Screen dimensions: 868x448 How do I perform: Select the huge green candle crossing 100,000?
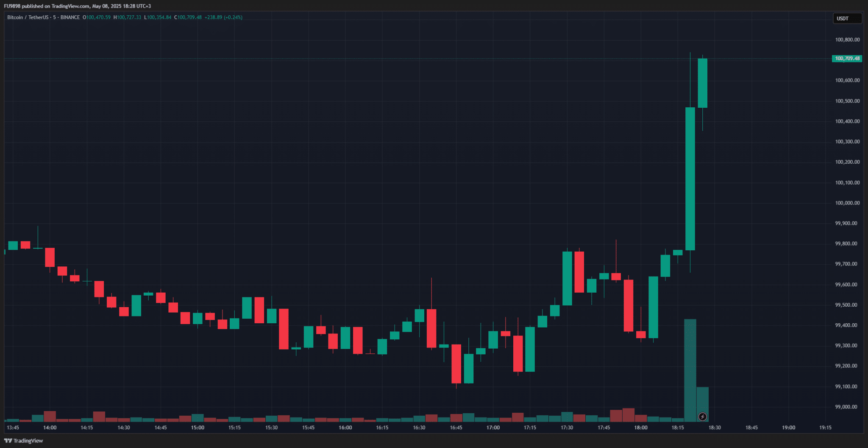(x=690, y=179)
